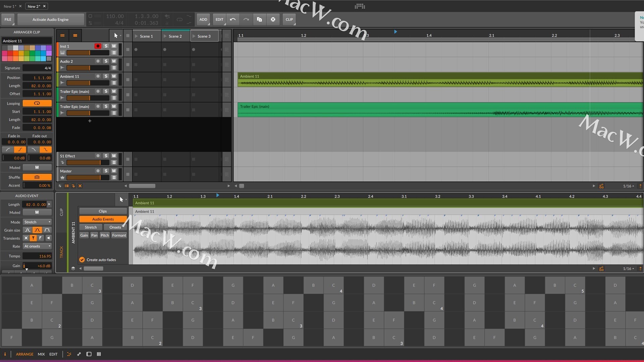
Task: Select the Formant expression button
Action: 119,235
